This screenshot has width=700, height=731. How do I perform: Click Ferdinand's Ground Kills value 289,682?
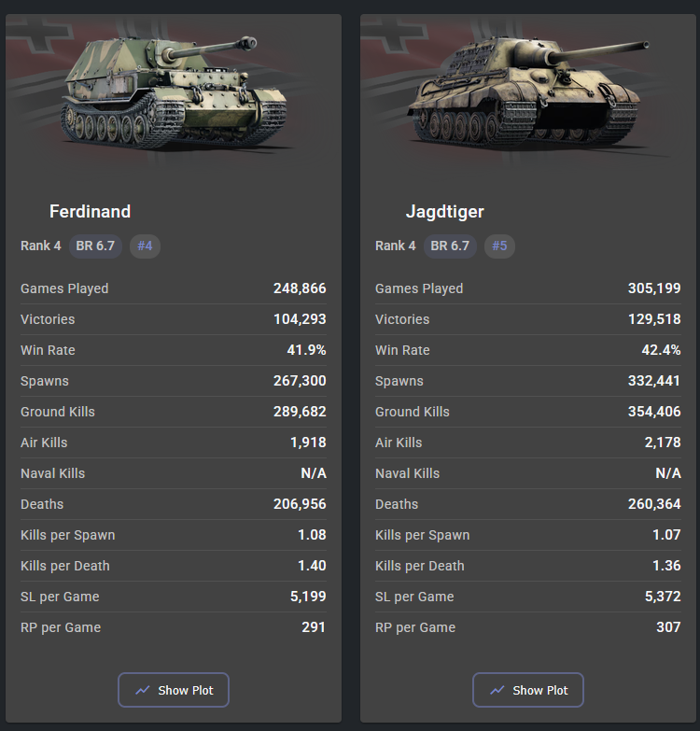coord(300,412)
